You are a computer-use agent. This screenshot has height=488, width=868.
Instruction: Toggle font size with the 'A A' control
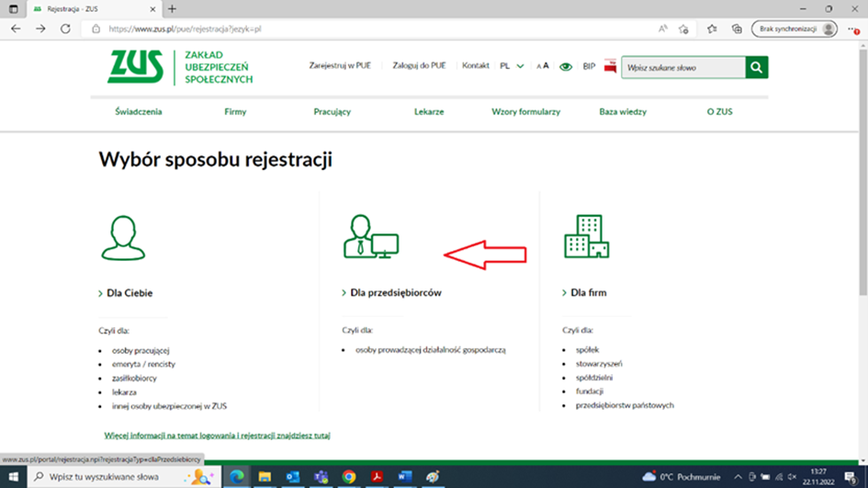coord(543,66)
